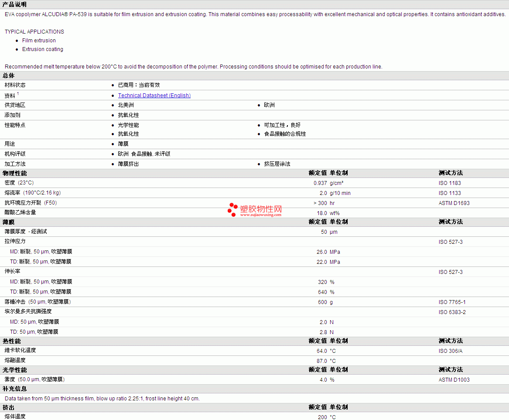Viewport: 509px width, 420px height.
Task: Select the 雾度 (50.0 µm, 吹塑薄膜) label
Action: click(35, 380)
